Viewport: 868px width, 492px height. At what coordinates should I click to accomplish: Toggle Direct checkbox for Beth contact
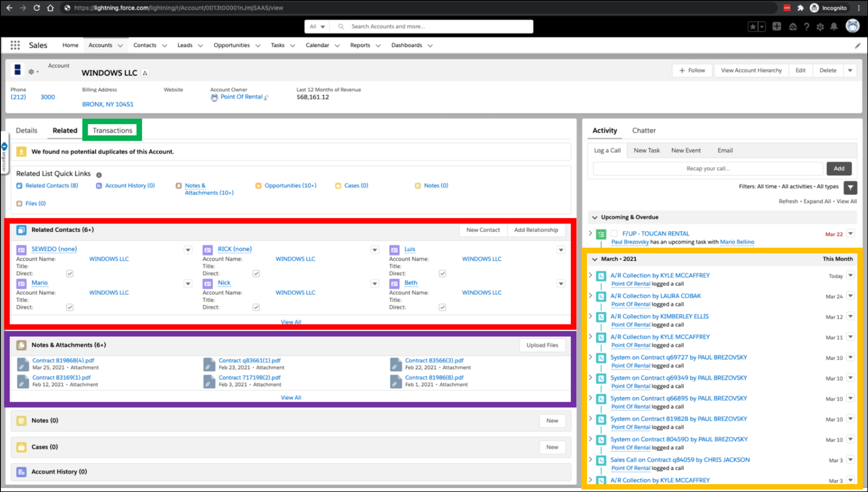[442, 307]
